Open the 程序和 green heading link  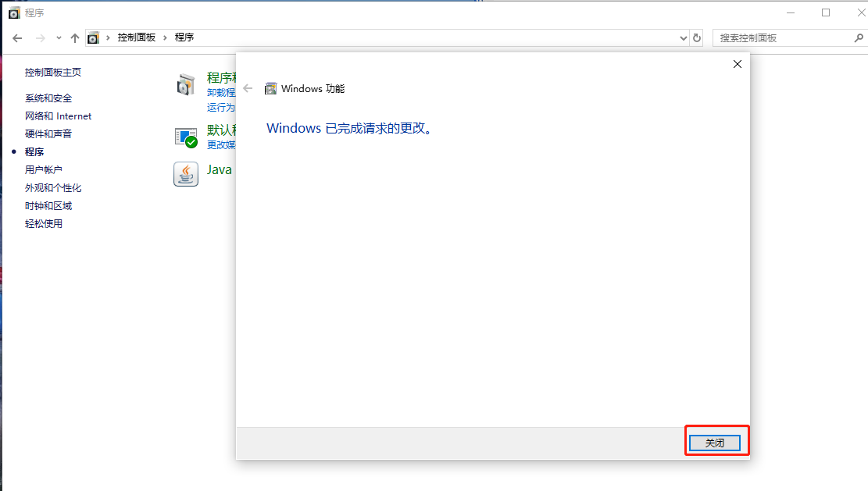pyautogui.click(x=221, y=77)
